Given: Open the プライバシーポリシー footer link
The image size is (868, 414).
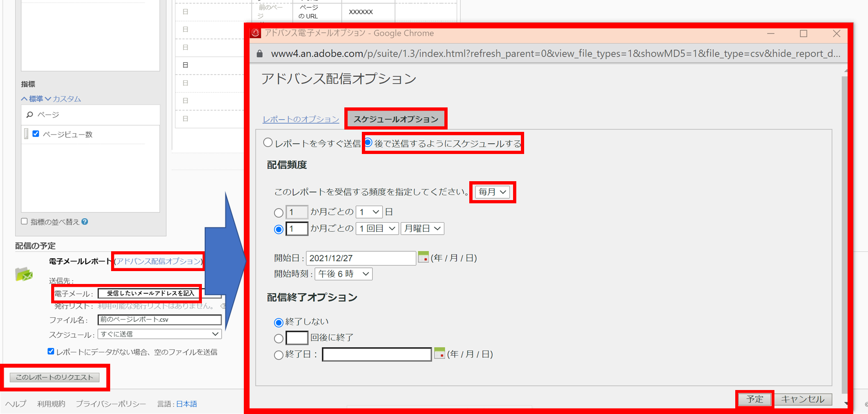Looking at the screenshot, I should [111, 404].
